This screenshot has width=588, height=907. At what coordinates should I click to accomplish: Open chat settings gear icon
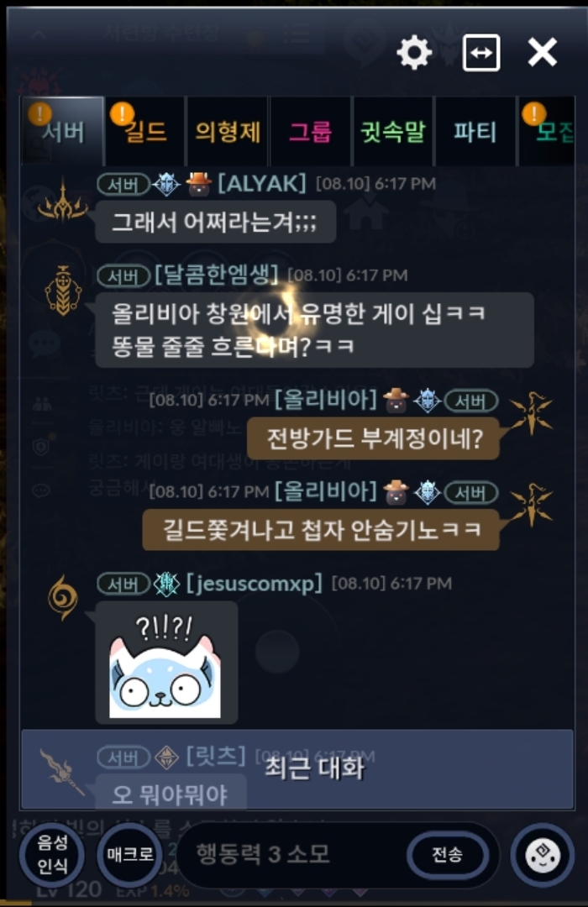[x=414, y=53]
